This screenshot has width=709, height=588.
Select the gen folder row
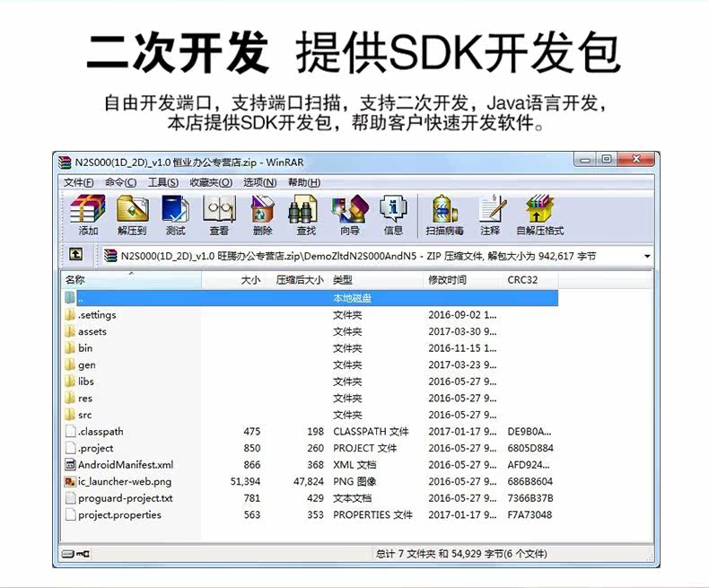(x=311, y=365)
